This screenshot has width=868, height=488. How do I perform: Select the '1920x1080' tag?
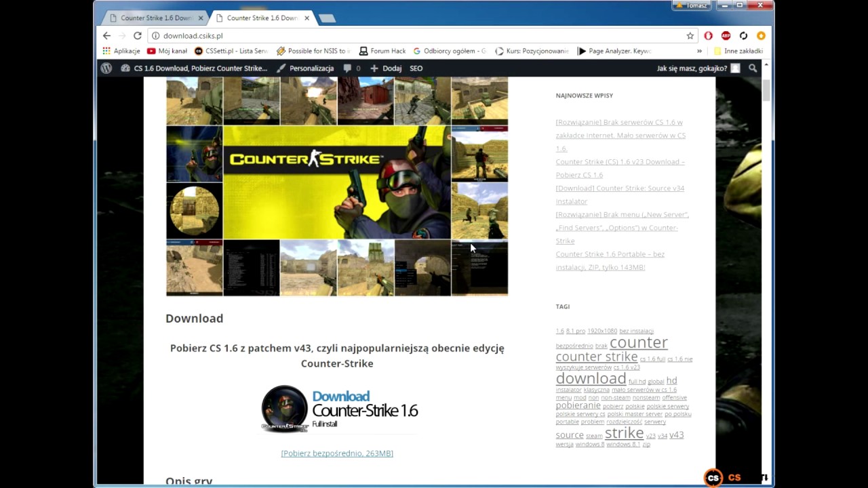(602, 331)
